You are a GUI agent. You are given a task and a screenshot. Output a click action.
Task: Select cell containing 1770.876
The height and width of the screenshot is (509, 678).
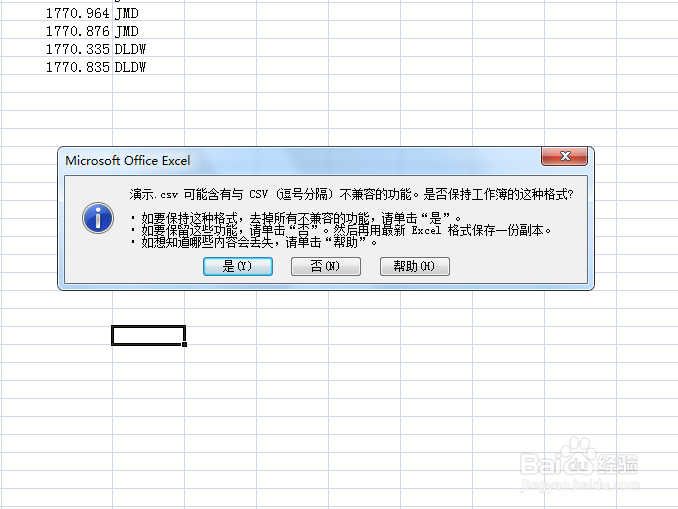(57, 31)
